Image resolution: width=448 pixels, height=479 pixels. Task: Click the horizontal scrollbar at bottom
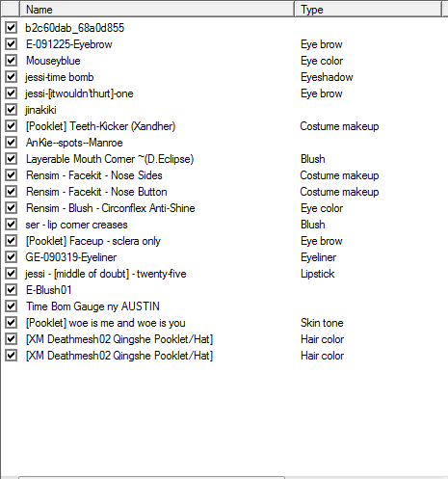tap(151, 478)
